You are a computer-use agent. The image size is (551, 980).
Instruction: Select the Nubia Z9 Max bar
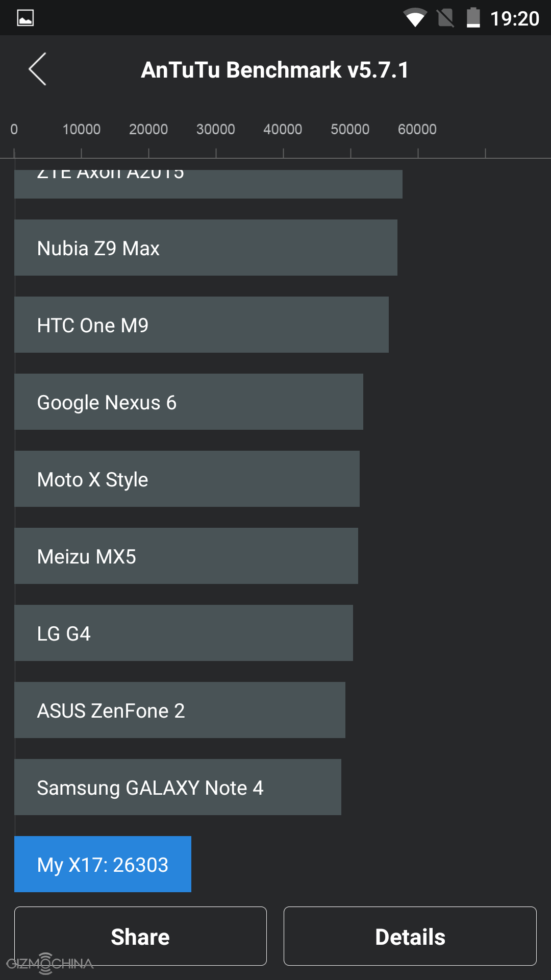(x=206, y=248)
